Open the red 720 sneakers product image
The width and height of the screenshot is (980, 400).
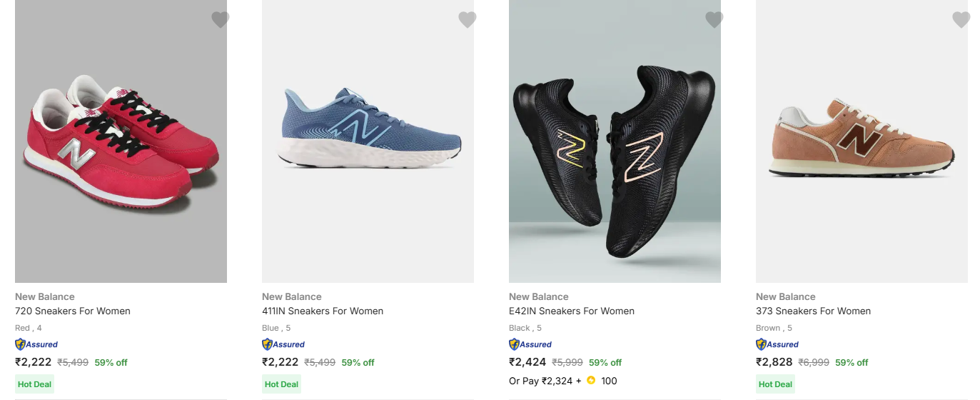coord(121,143)
